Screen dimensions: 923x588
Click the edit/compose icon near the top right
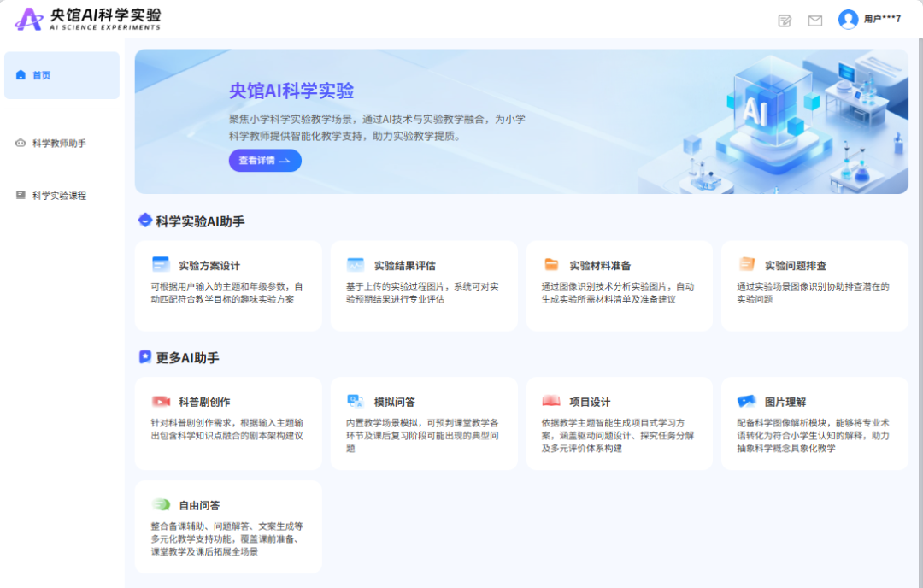click(x=785, y=19)
